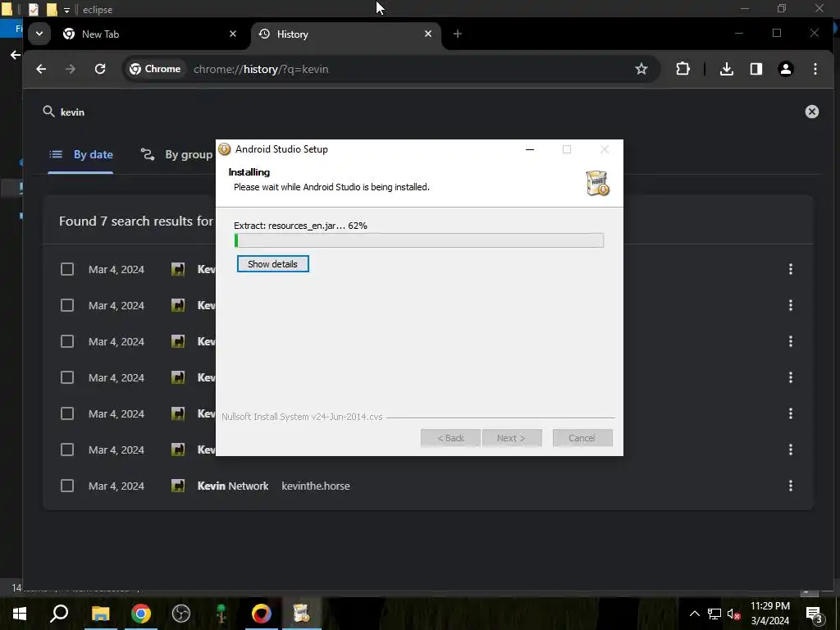Viewport: 840px width, 630px height.
Task: Select the History tab
Action: pyautogui.click(x=345, y=34)
